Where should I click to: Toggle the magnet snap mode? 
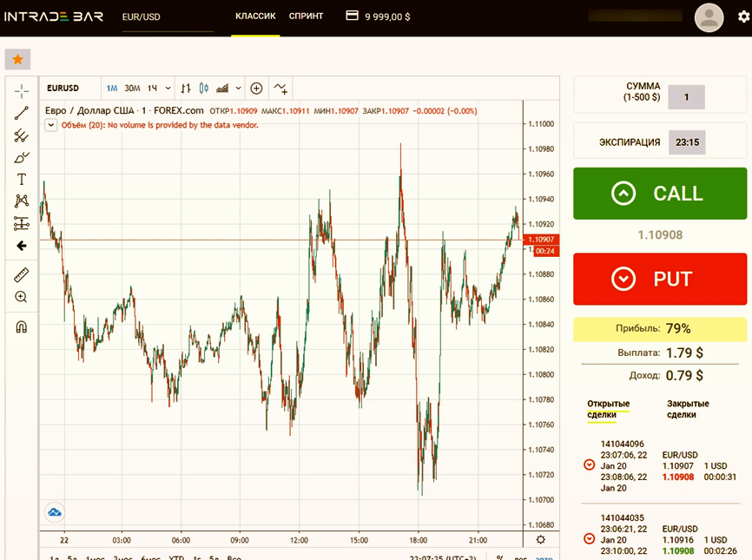[22, 326]
